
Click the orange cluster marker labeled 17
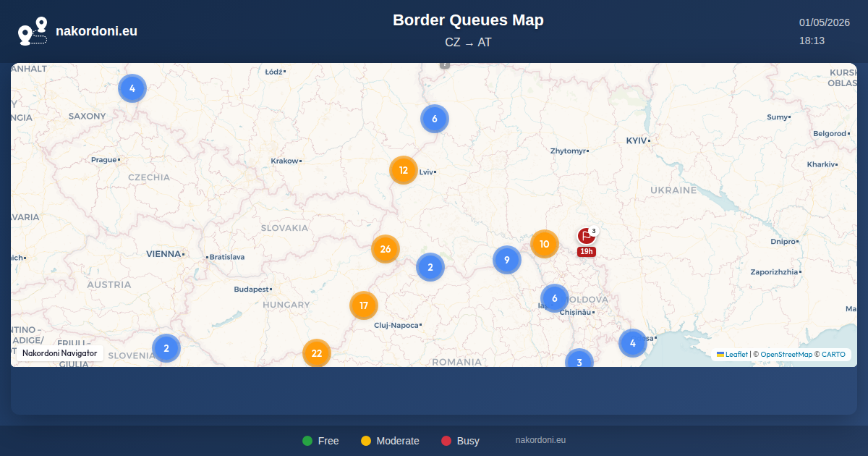pos(364,305)
